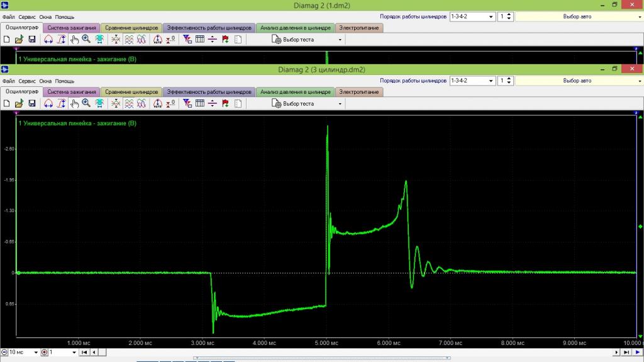Open Выбор теста dropdown in 1.dm2 window
Screen dimensions: 644x362
tap(307, 40)
